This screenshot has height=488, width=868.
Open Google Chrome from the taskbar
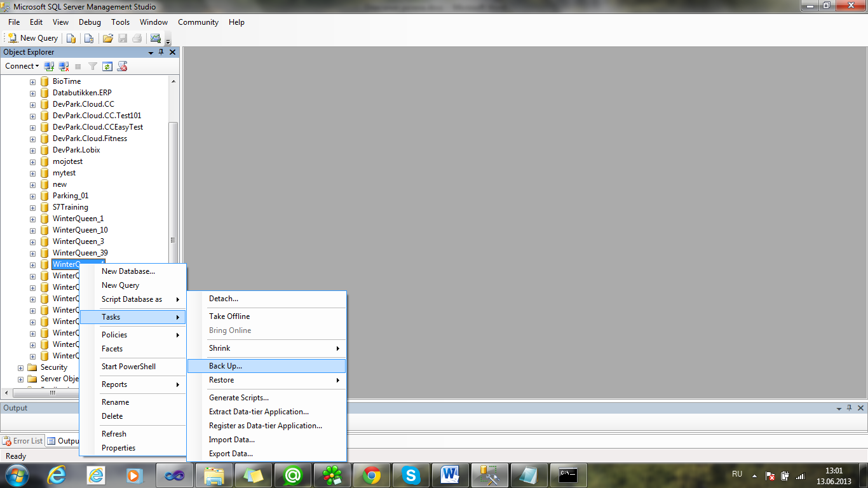tap(372, 475)
